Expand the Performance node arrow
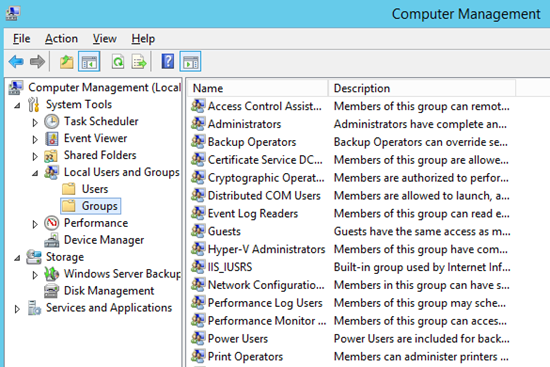The width and height of the screenshot is (550, 367). [35, 224]
